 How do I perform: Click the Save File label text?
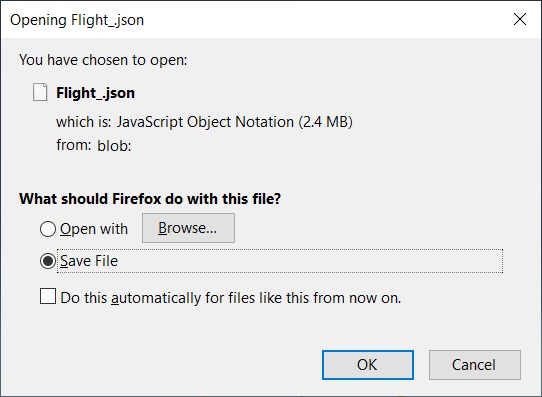click(x=89, y=261)
